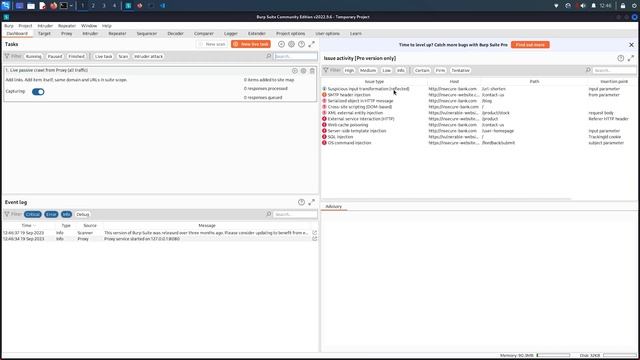Toggle the Capturing switch off
This screenshot has height=360, width=640.
pos(38,92)
